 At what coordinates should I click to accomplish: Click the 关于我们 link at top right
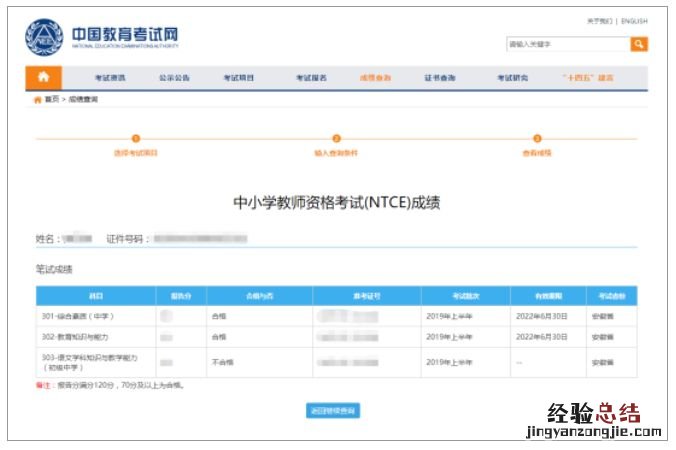600,21
